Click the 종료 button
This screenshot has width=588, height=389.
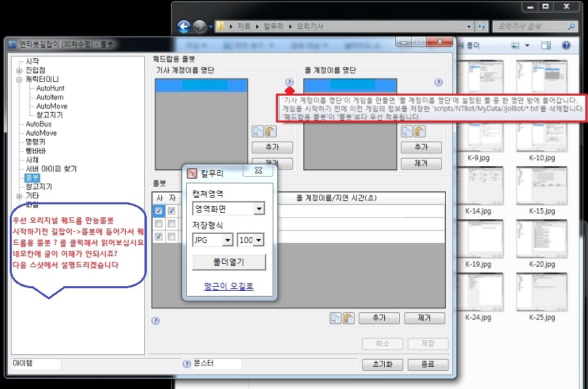[428, 364]
